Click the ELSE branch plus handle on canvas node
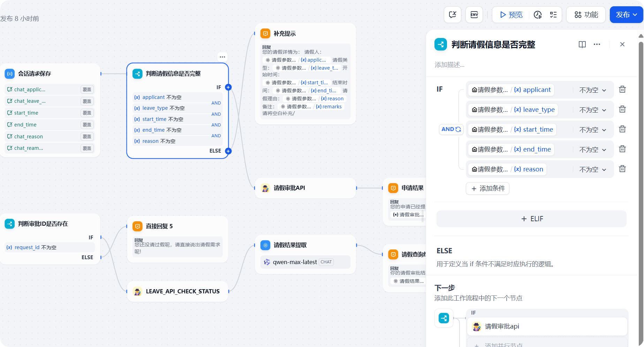 228,151
